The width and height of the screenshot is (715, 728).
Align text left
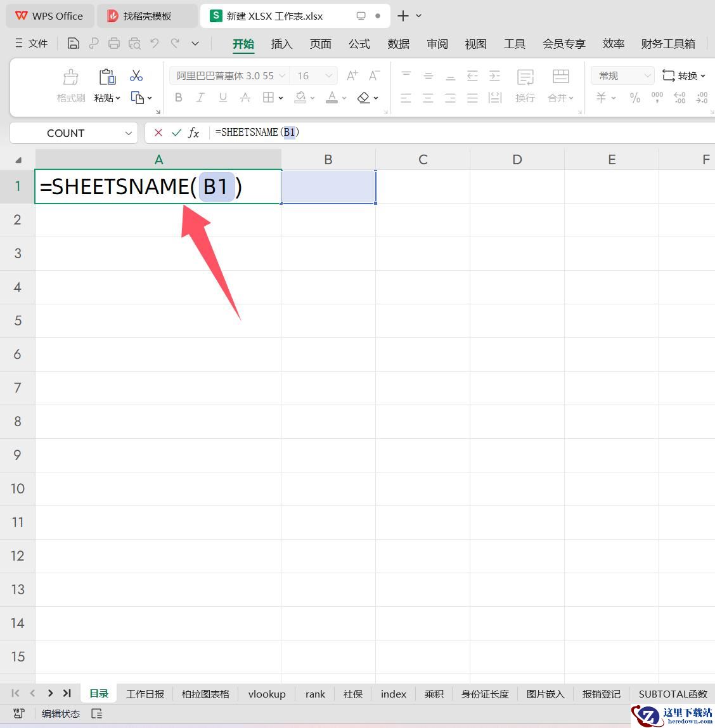tap(406, 98)
